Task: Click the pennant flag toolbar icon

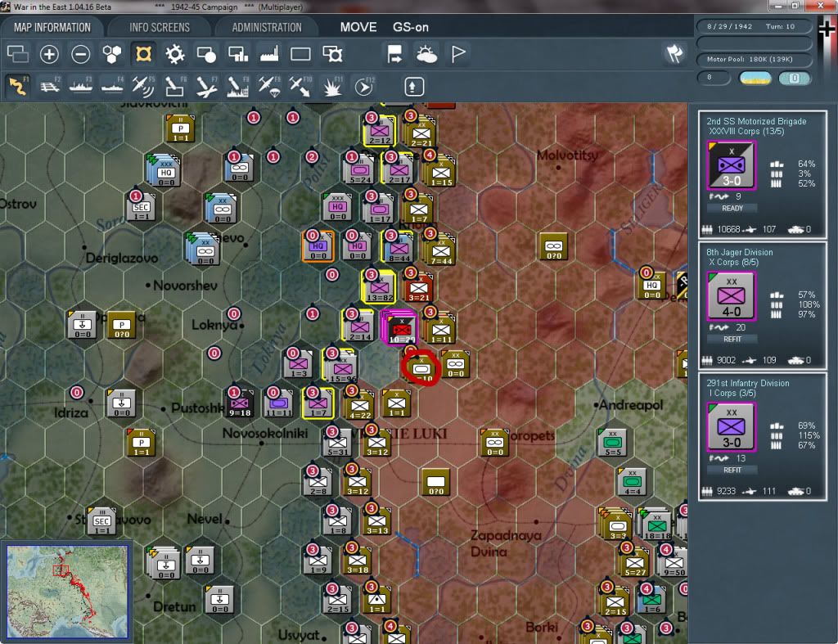Action: tap(458, 54)
